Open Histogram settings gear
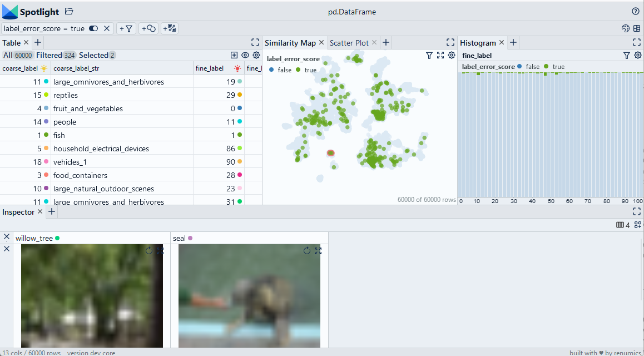The width and height of the screenshot is (644, 356). [637, 55]
